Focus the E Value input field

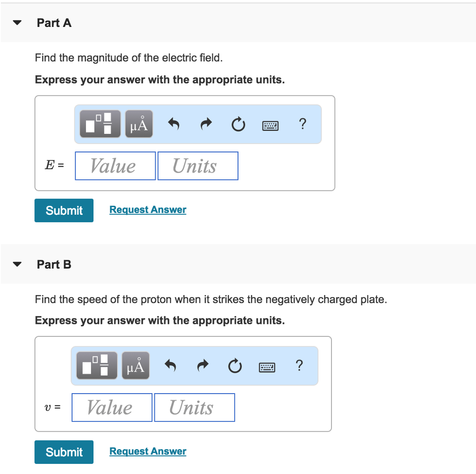coord(115,166)
